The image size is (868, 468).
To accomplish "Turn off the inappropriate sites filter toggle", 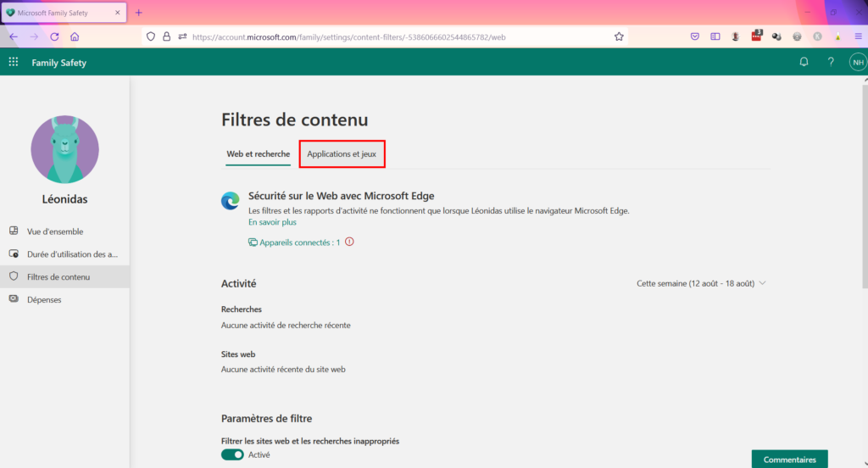I will point(232,454).
